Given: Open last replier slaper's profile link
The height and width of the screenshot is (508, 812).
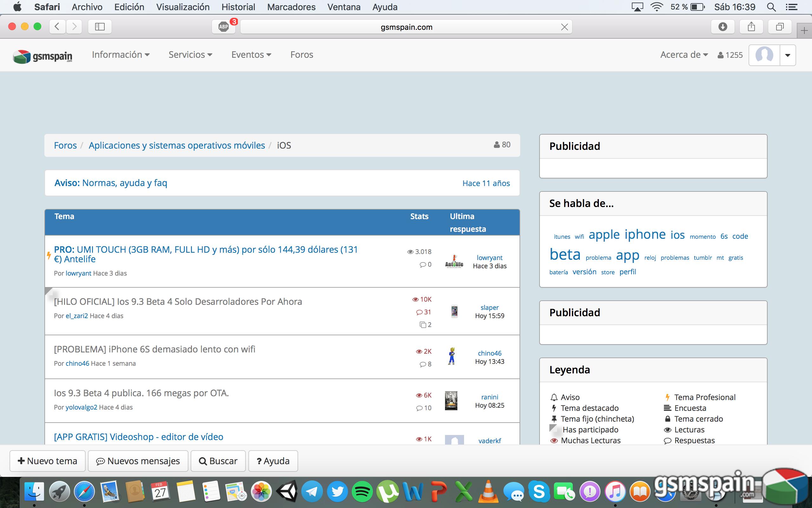Looking at the screenshot, I should (x=489, y=307).
